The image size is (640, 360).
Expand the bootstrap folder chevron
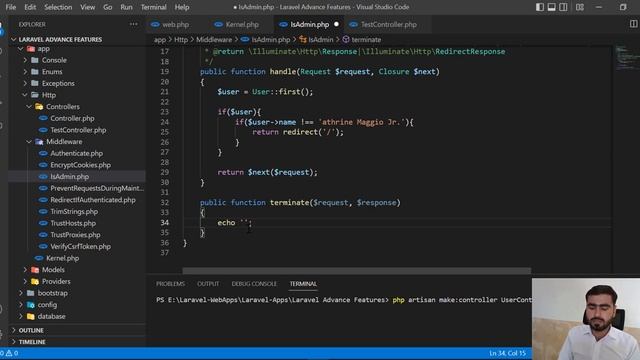(21, 293)
